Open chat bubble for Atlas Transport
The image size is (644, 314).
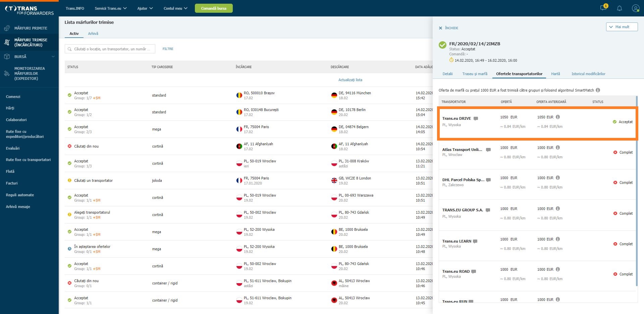pyautogui.click(x=488, y=150)
